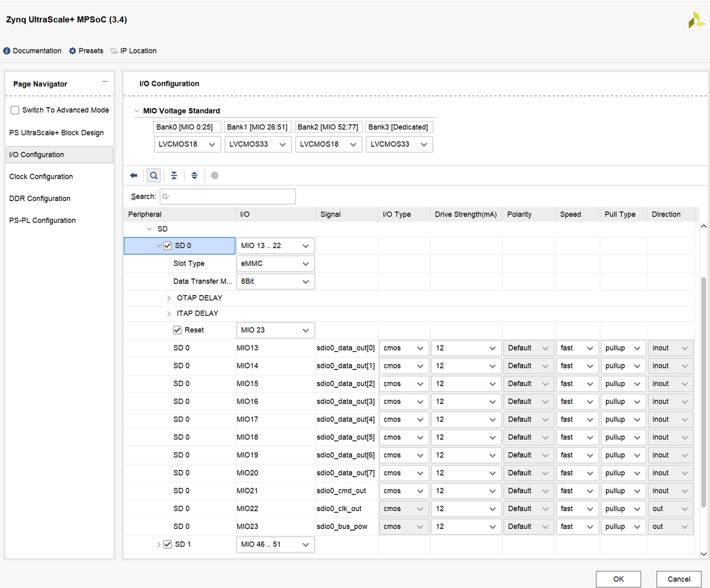The width and height of the screenshot is (710, 588).
Task: Open SD 0 MIO 13 .. 22 dropdown
Action: click(x=275, y=246)
